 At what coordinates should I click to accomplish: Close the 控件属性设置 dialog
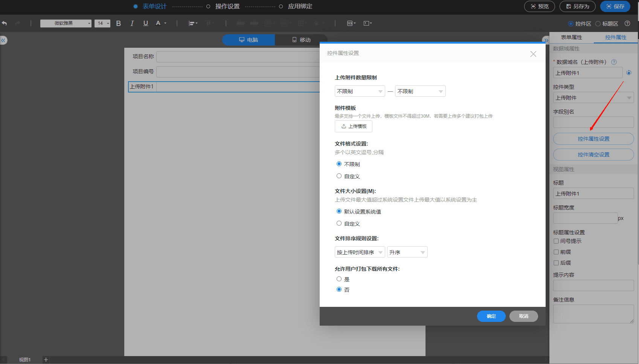click(x=533, y=54)
